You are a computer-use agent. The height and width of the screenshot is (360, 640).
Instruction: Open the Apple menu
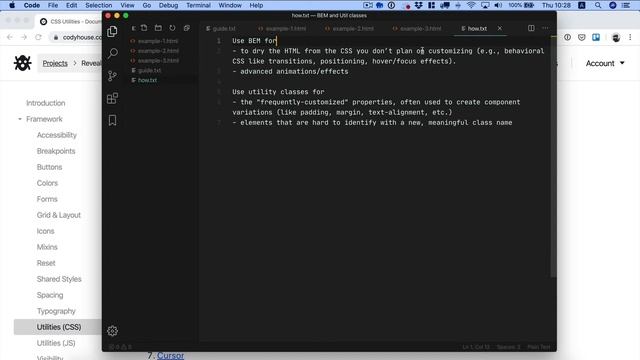point(12,5)
